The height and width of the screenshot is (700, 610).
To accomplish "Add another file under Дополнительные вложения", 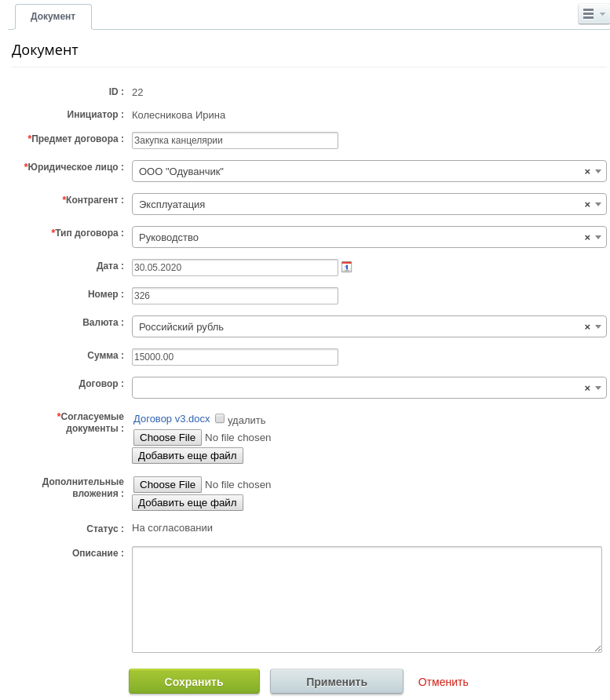I will tap(187, 502).
